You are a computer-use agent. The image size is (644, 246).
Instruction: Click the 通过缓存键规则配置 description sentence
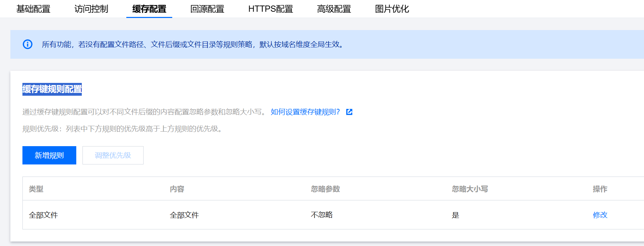pyautogui.click(x=144, y=112)
